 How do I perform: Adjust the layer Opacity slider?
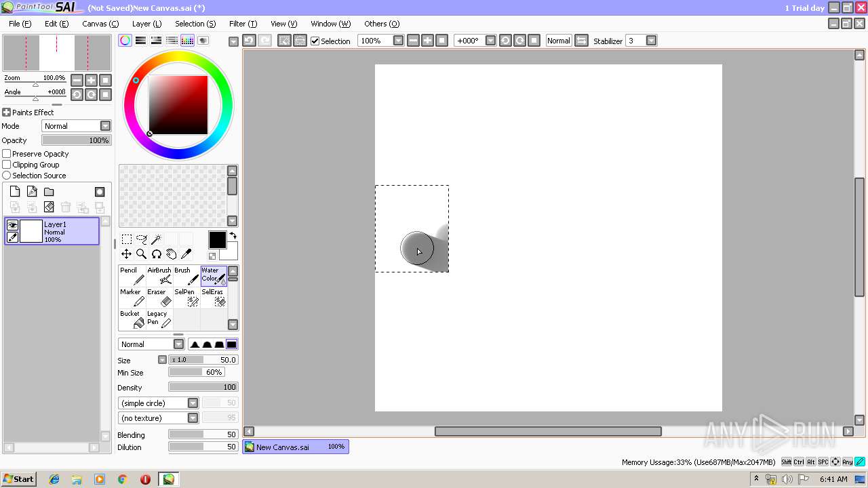[x=76, y=140]
